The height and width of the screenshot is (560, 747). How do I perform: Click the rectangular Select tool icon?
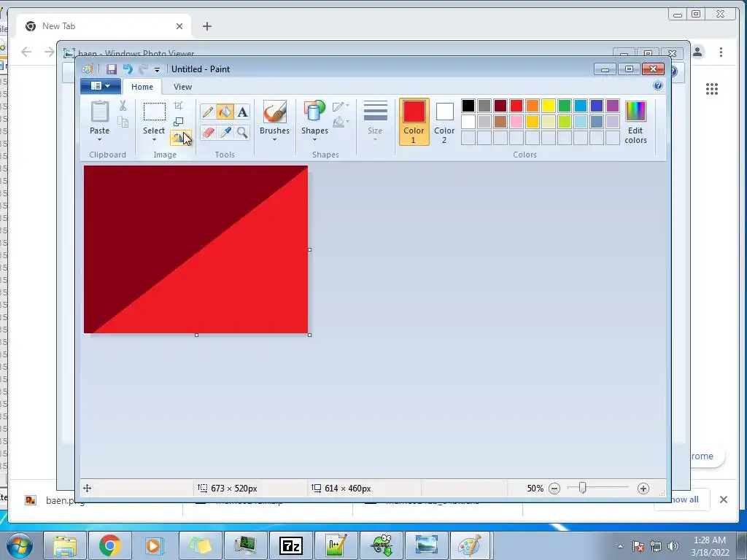155,112
